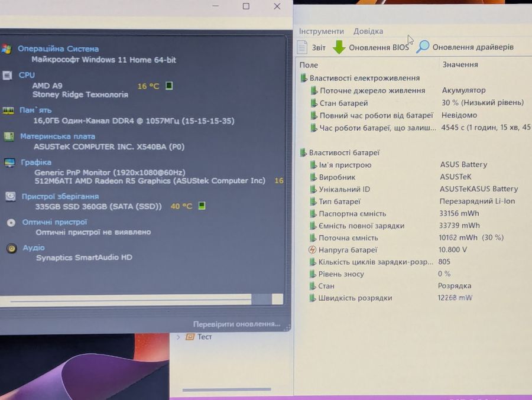Click the Оновлення BIOS green arrow button
The image size is (532, 400).
point(371,47)
